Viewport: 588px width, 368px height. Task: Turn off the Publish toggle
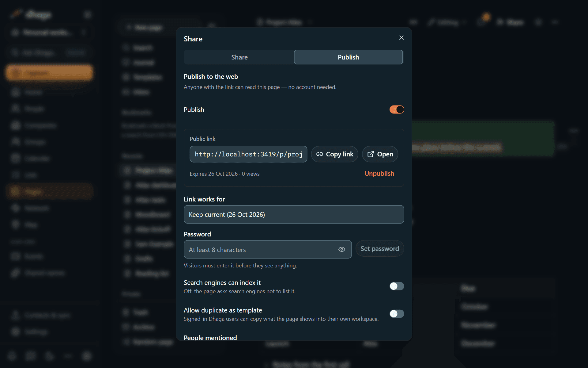pos(397,109)
